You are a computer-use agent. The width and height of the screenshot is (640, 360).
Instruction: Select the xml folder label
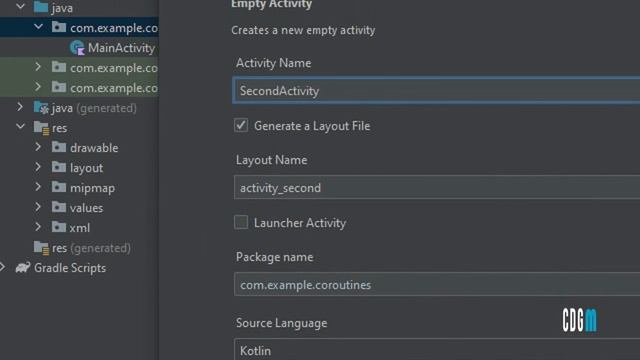point(80,228)
